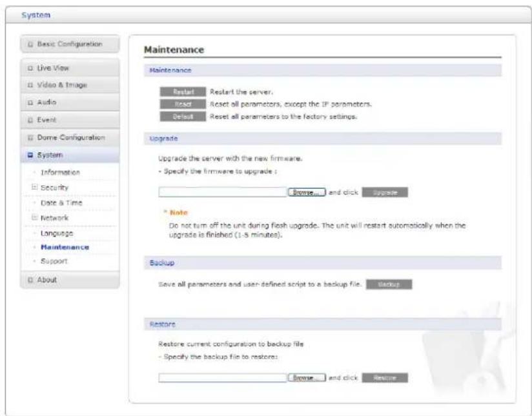Click the System title in the header
Screen dimensions: 532x416
[x=36, y=15]
